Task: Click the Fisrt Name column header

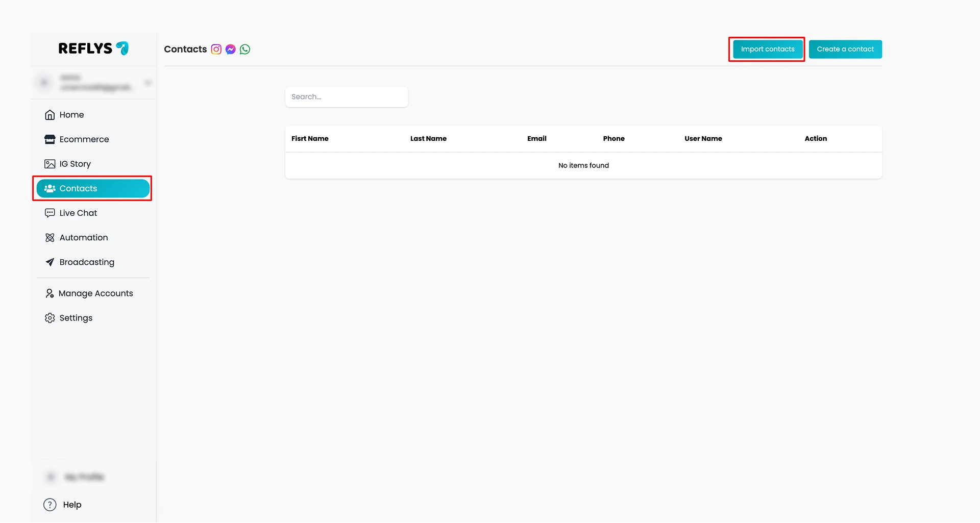Action: tap(310, 139)
